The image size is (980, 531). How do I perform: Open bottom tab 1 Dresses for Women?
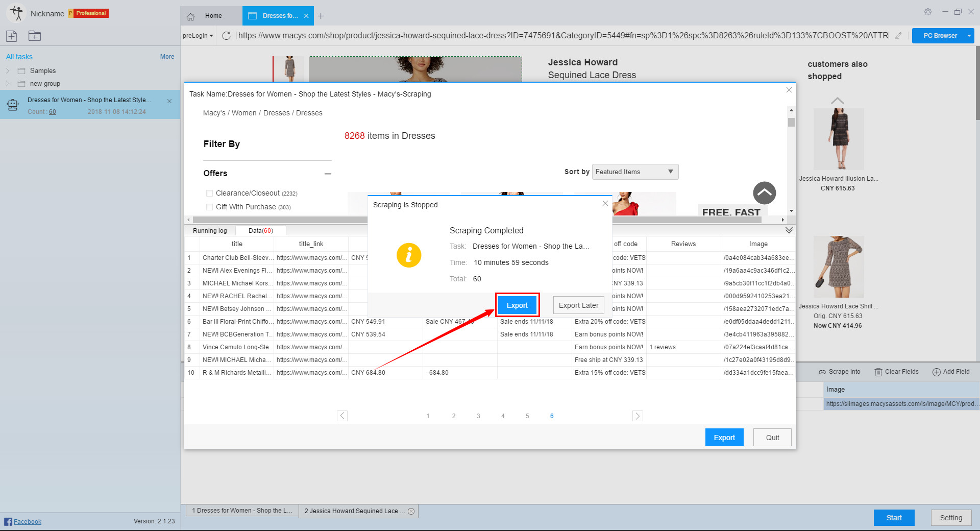click(x=242, y=511)
